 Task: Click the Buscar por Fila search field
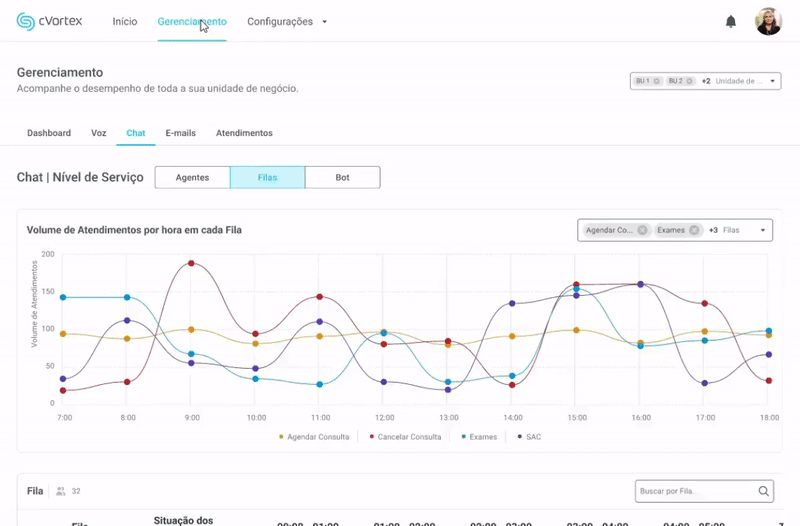[x=695, y=491]
